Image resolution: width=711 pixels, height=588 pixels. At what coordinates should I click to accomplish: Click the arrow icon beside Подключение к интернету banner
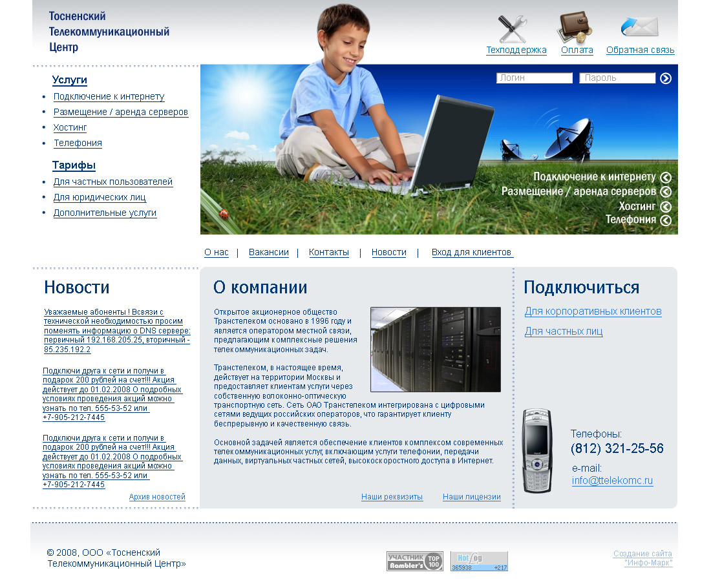[665, 176]
